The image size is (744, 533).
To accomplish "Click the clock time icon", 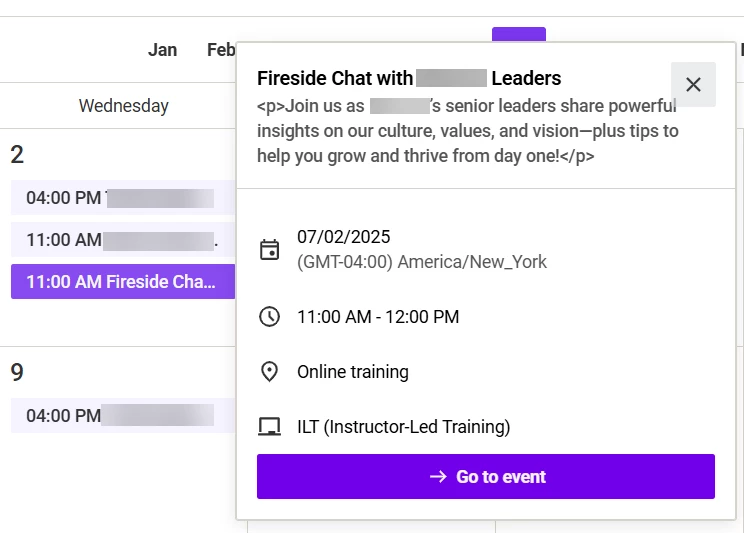I will pos(269,317).
